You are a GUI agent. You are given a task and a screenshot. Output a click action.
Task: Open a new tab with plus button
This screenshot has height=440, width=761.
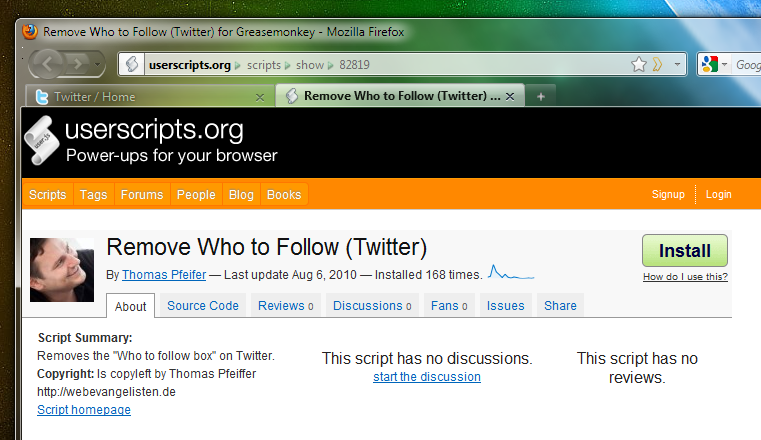tap(541, 97)
